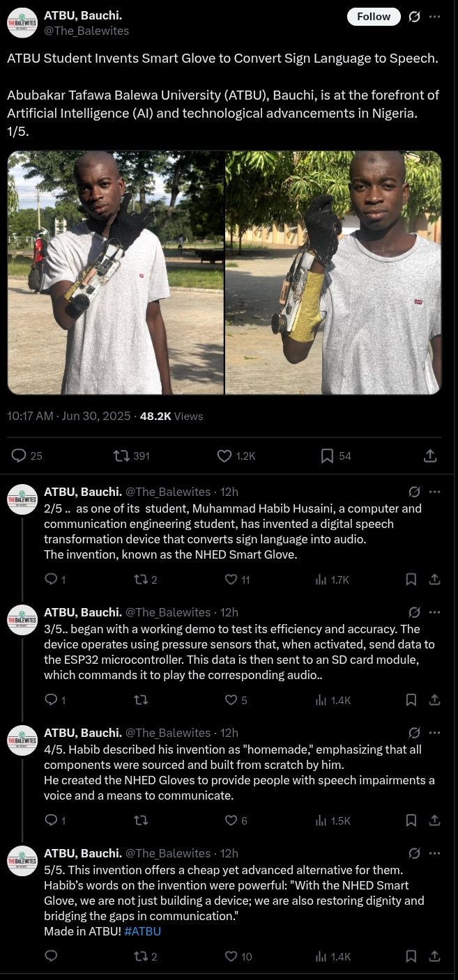Viewport: 458px width, 980px height.
Task: Open more options on the 2/5 tweet
Action: (x=435, y=492)
